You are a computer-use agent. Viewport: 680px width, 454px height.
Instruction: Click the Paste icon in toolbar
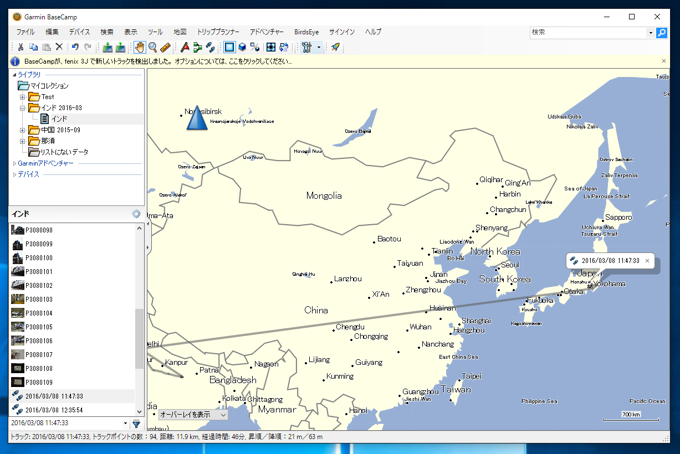click(x=46, y=47)
